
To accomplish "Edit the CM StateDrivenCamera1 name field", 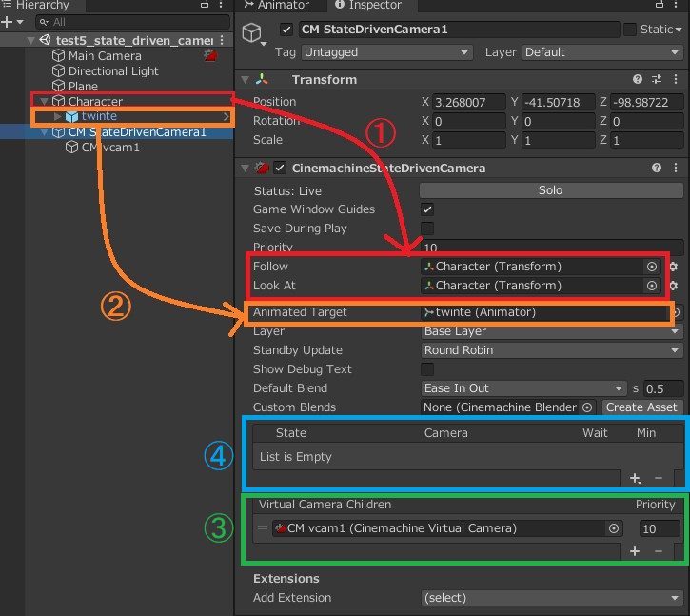I will [459, 30].
